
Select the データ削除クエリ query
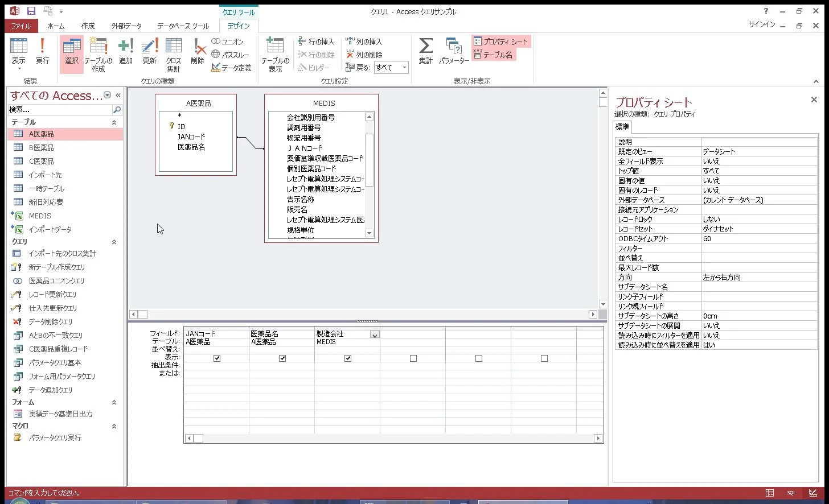[65, 322]
